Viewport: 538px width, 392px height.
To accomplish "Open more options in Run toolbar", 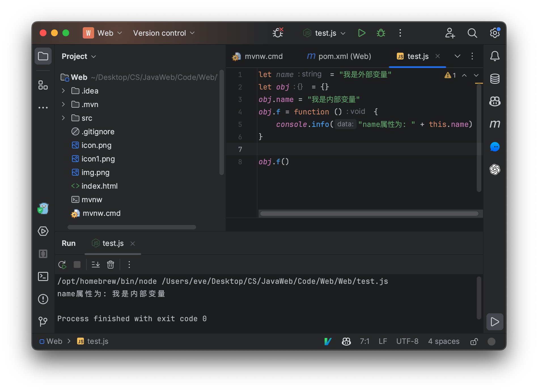I will 129,265.
